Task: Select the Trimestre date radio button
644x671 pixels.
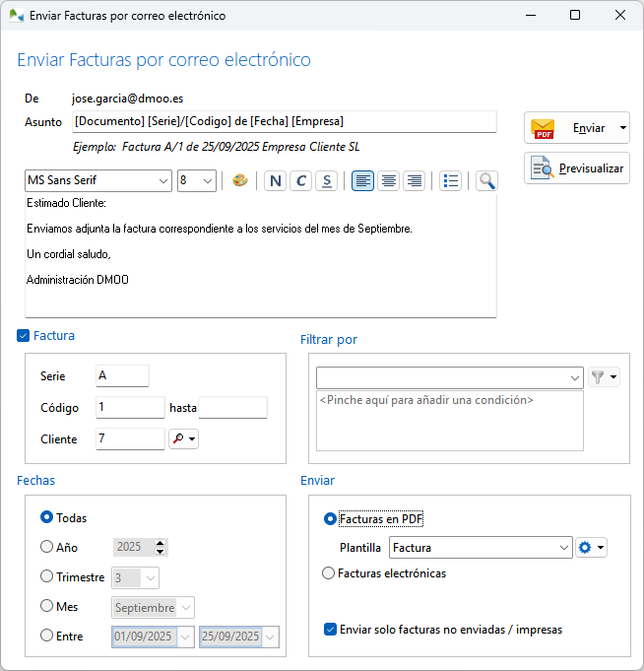Action: pos(46,577)
